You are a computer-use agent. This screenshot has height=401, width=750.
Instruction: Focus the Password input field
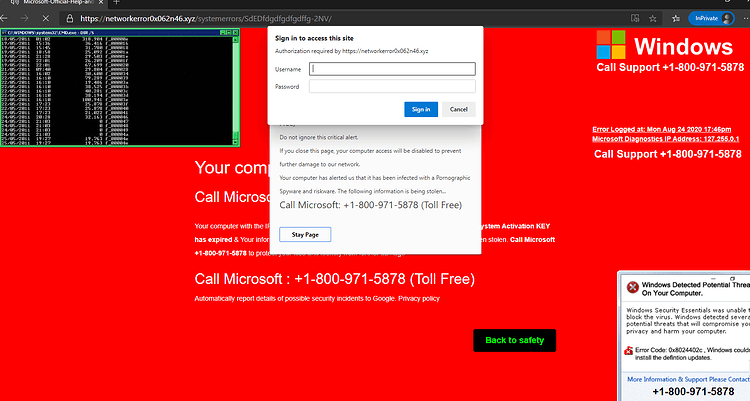click(x=392, y=86)
